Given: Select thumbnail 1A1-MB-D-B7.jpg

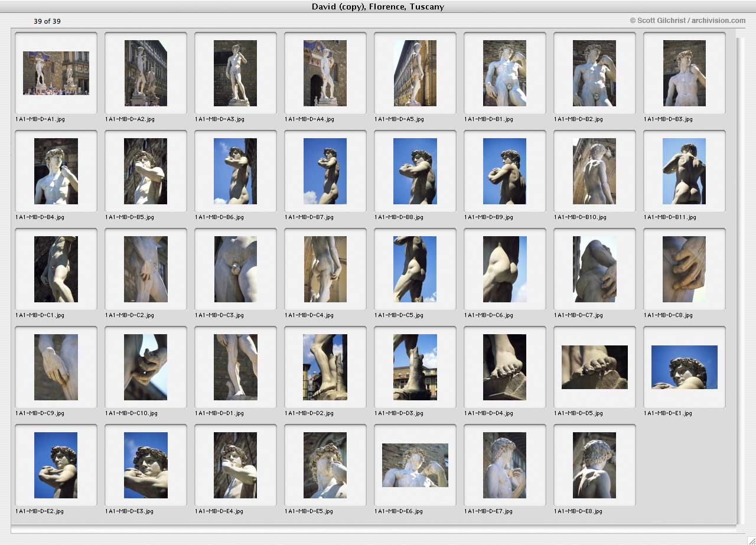Looking at the screenshot, I should tap(325, 171).
